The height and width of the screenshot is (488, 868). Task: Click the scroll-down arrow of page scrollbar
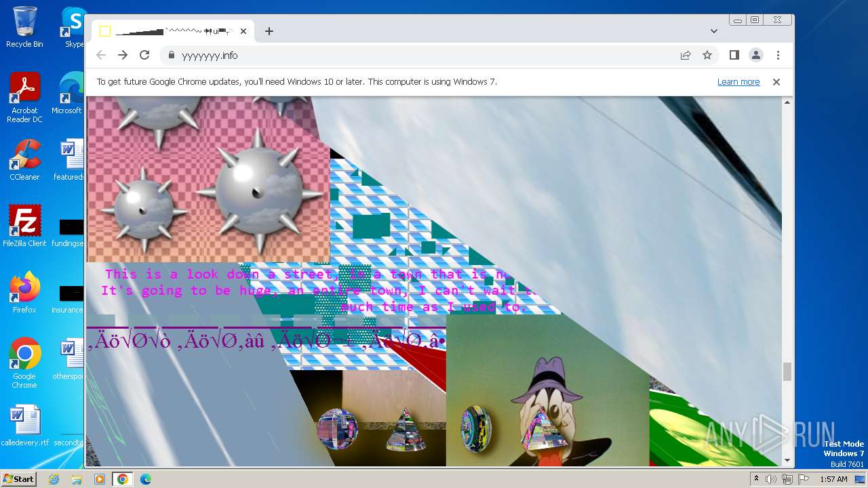pos(787,461)
